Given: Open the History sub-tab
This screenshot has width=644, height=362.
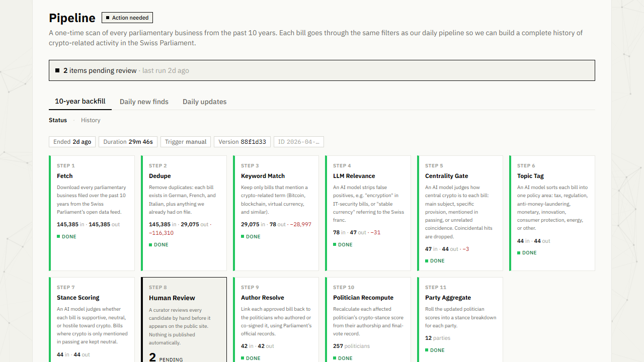Looking at the screenshot, I should click(91, 120).
